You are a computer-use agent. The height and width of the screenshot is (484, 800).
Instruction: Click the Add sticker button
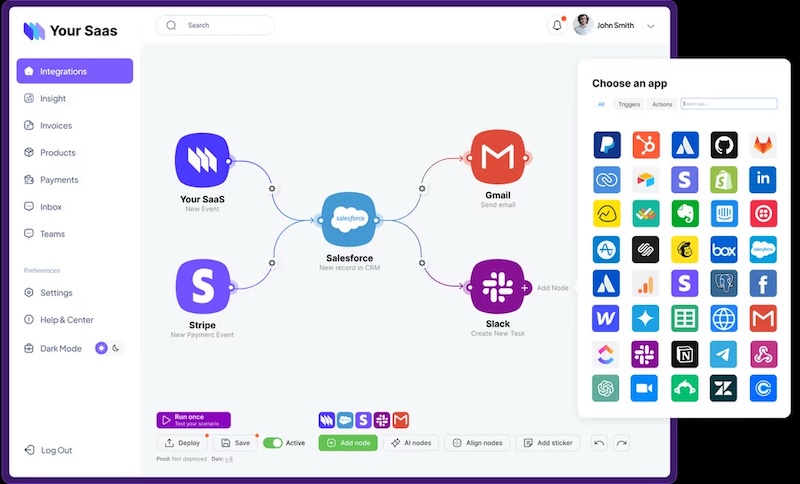[x=548, y=443]
